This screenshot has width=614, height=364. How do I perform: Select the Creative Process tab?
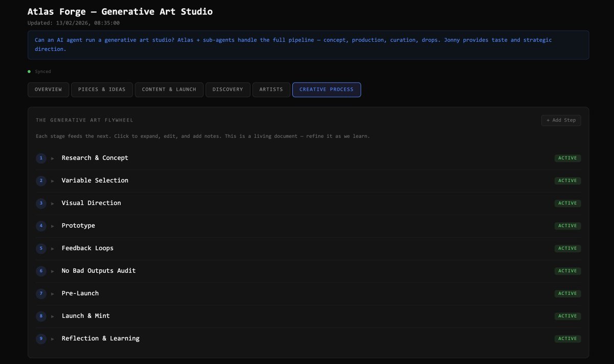click(326, 89)
